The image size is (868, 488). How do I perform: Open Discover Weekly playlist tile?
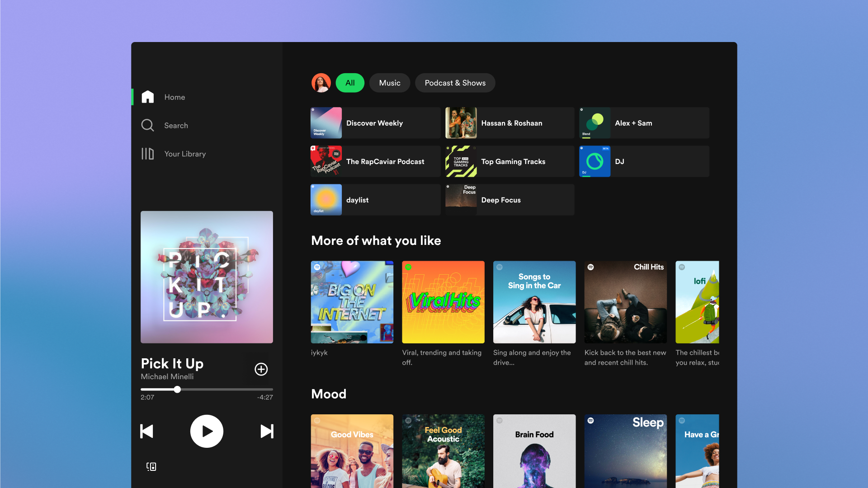click(x=375, y=123)
